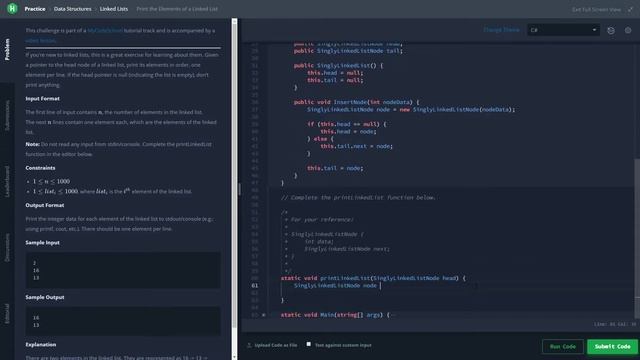Click the InsertNode method declaration line
Viewport: 640px width, 360px height.
356,102
